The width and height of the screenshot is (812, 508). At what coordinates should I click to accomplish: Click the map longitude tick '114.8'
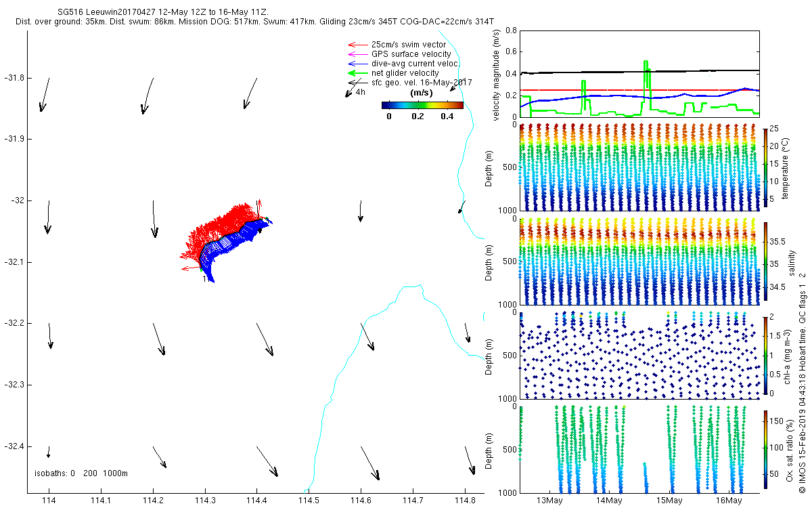tap(465, 500)
